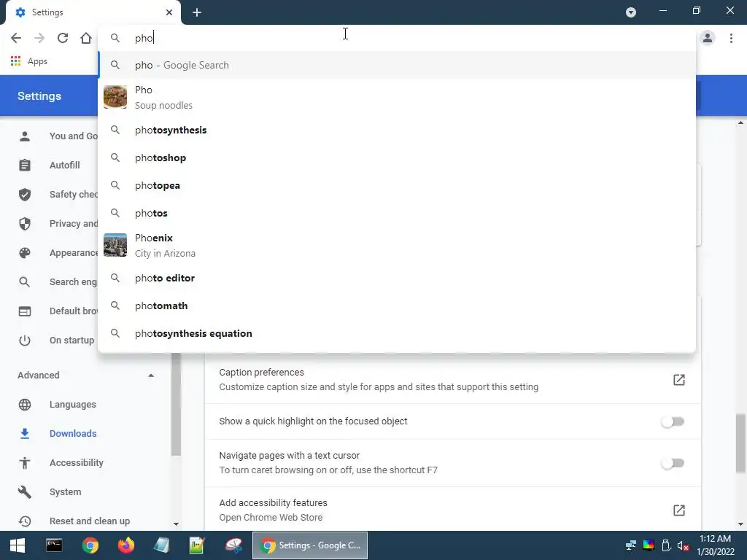This screenshot has height=560, width=747.
Task: Click Settings - Google Chrome taskbar button
Action: pyautogui.click(x=309, y=545)
